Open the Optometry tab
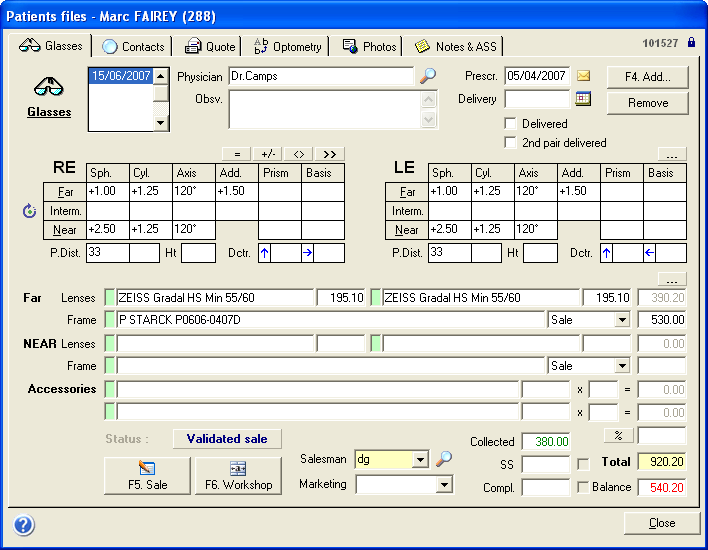 (x=288, y=47)
